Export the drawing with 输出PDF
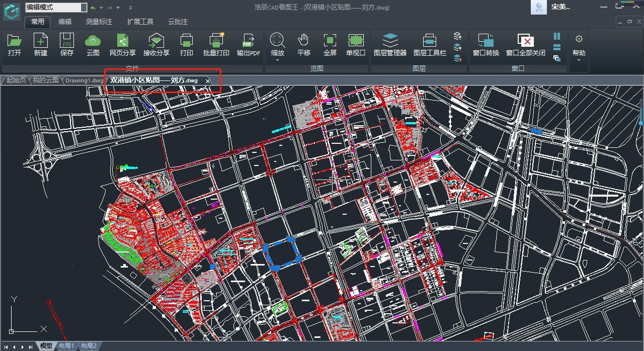644x351 pixels. click(x=249, y=45)
